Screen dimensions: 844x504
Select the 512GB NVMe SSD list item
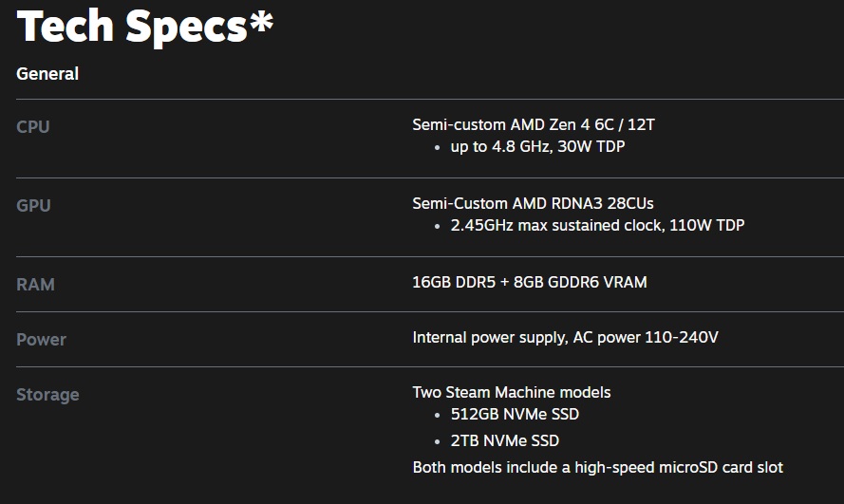(515, 415)
